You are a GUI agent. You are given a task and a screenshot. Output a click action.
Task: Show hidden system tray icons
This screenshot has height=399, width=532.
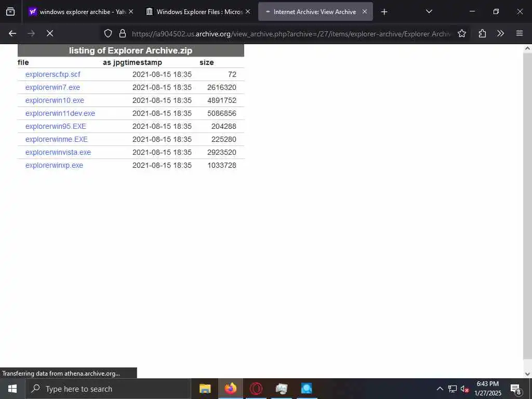[x=440, y=389]
